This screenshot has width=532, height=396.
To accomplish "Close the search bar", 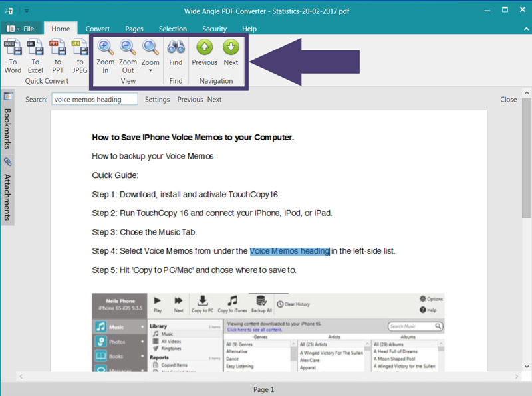I will tap(508, 100).
